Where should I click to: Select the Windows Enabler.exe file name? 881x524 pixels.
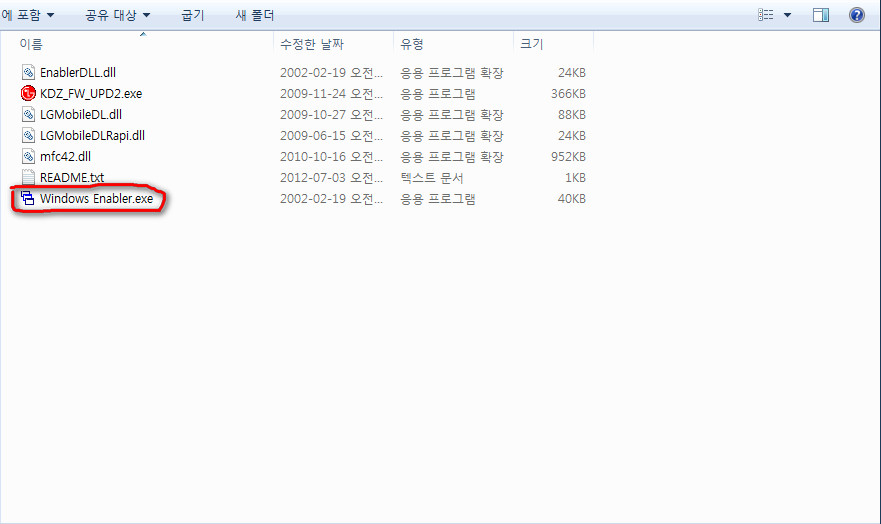coord(97,199)
